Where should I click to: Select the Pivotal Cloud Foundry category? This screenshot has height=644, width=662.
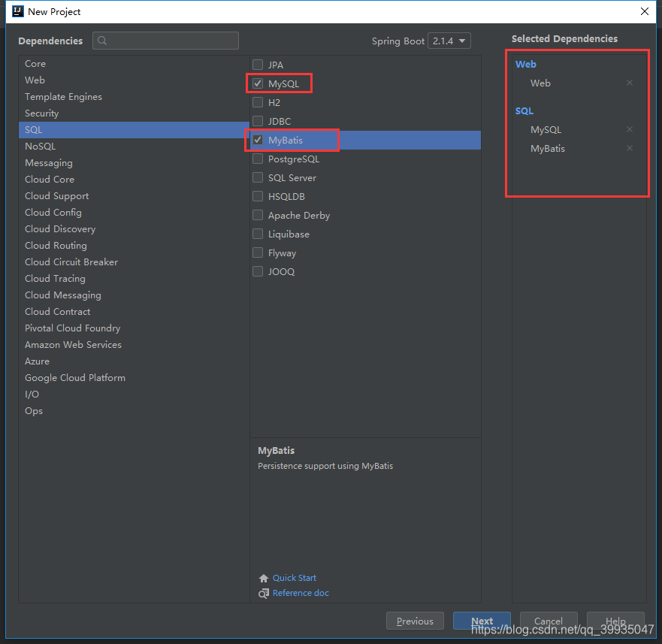tap(135, 328)
